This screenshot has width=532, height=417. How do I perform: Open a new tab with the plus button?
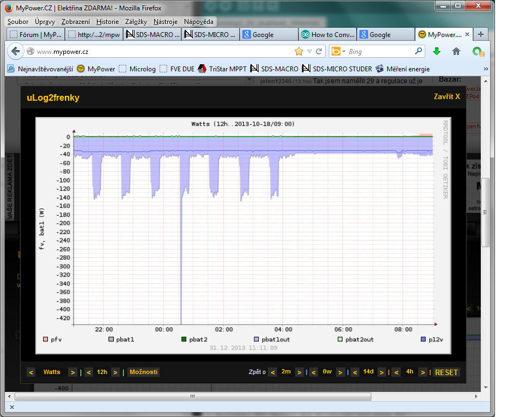pyautogui.click(x=480, y=34)
